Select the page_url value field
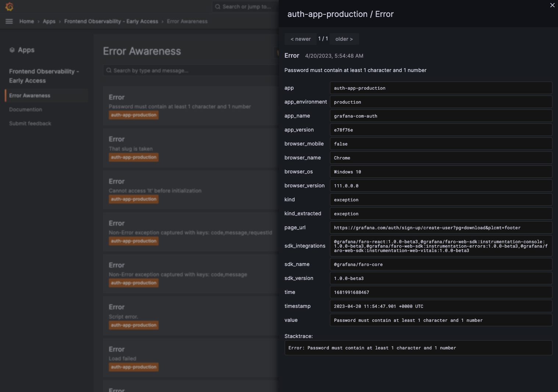The height and width of the screenshot is (392, 558). [x=441, y=228]
